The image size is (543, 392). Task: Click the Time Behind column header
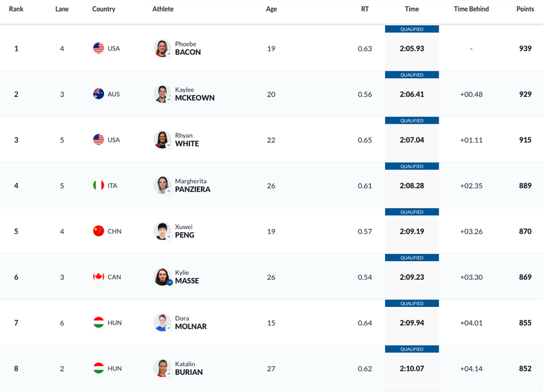471,9
